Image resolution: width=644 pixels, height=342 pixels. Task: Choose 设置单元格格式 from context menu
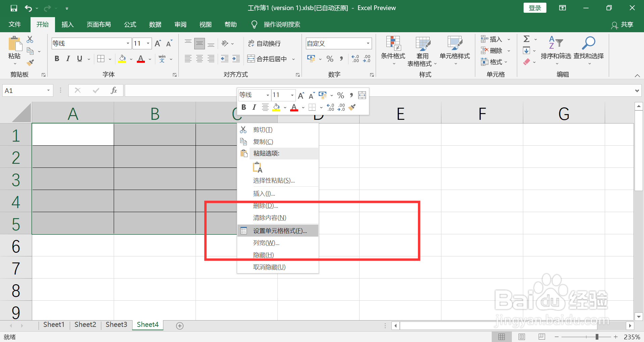(278, 231)
